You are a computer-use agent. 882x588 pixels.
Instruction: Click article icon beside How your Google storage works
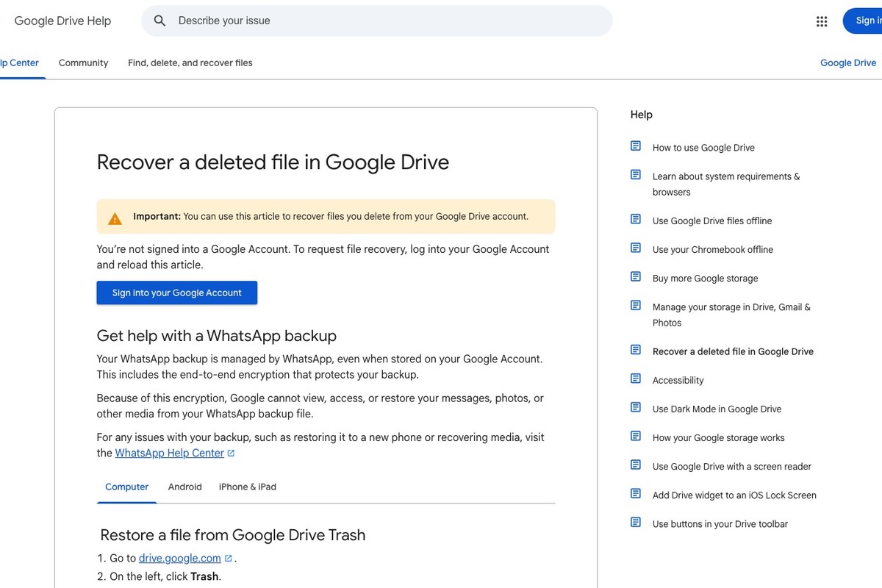tap(636, 436)
